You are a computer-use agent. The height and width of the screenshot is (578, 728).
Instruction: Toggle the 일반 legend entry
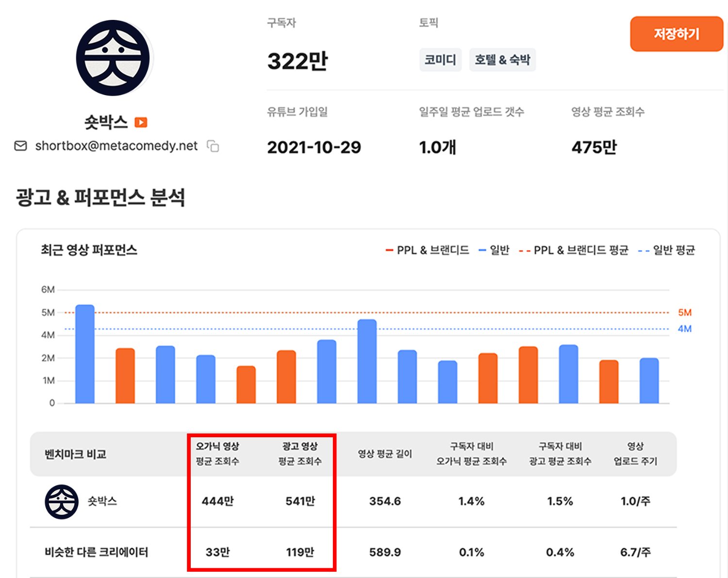(x=494, y=250)
